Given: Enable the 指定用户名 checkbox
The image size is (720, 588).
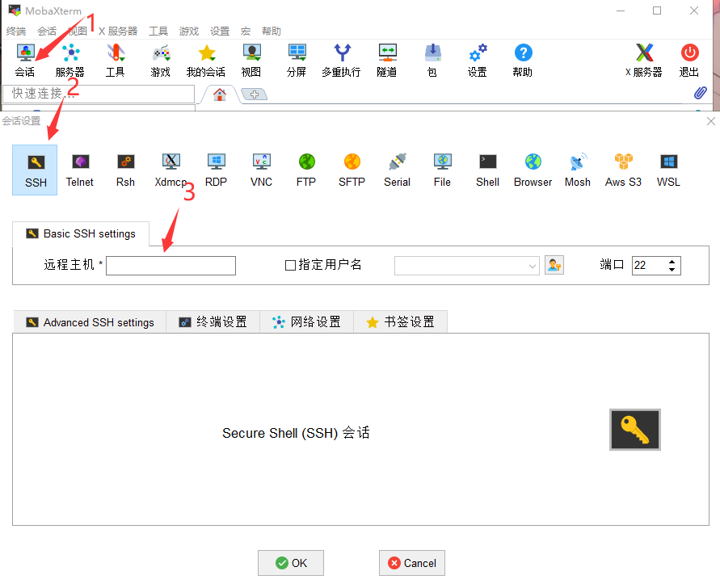Looking at the screenshot, I should [x=291, y=266].
